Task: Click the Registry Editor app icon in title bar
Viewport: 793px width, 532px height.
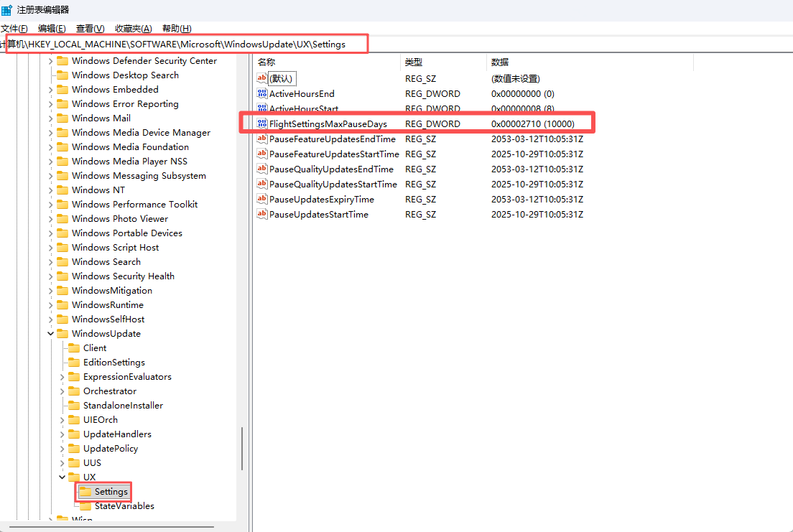Action: click(6, 9)
